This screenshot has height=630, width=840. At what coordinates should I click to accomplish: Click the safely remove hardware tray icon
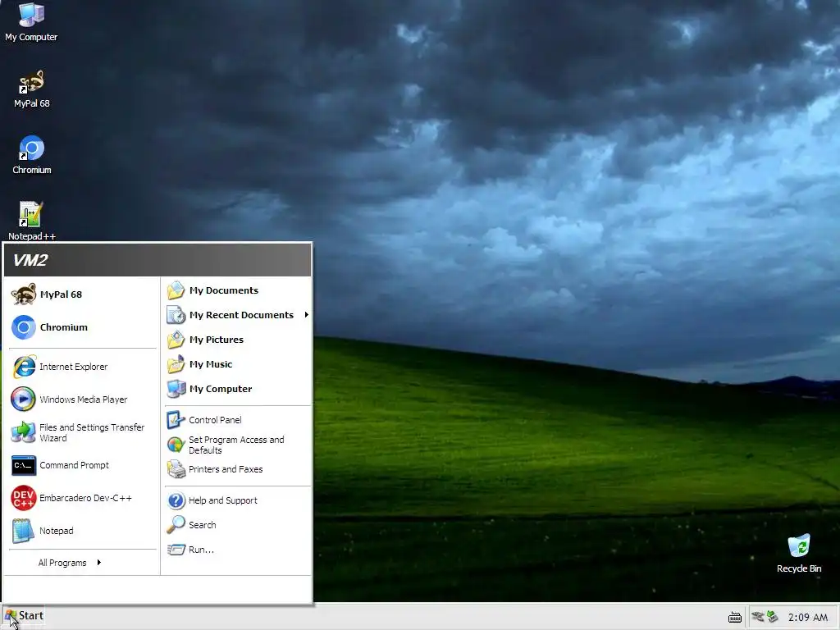772,617
